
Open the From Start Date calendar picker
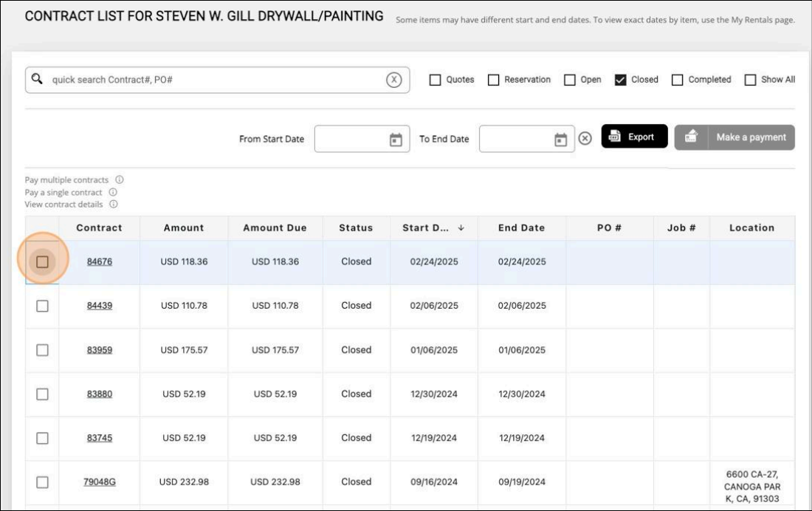396,139
